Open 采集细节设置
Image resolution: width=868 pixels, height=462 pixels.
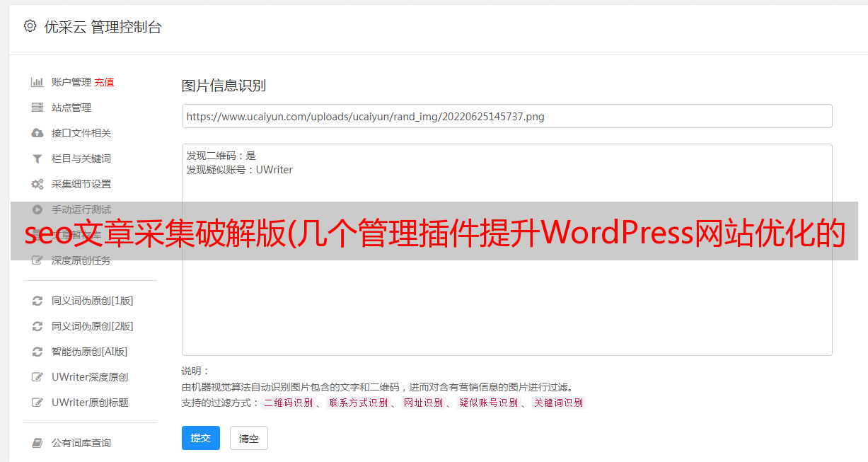pos(81,184)
